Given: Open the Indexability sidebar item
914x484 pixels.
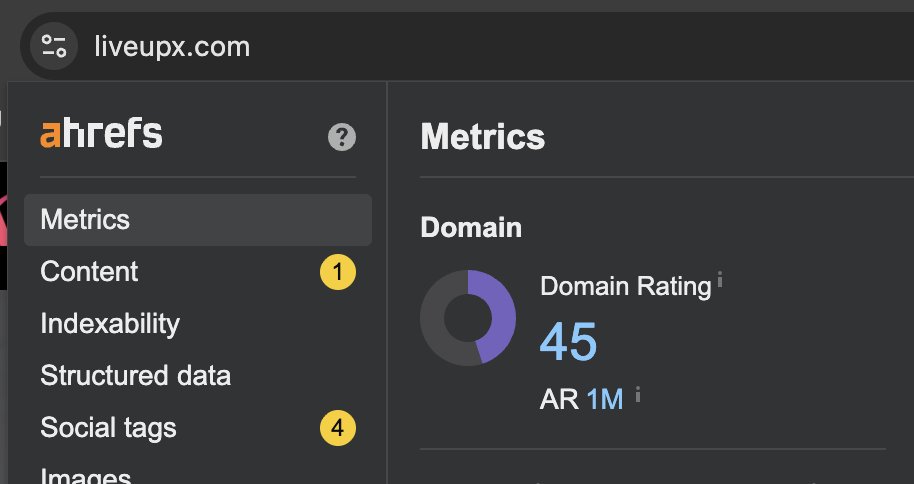Looking at the screenshot, I should tap(198, 324).
